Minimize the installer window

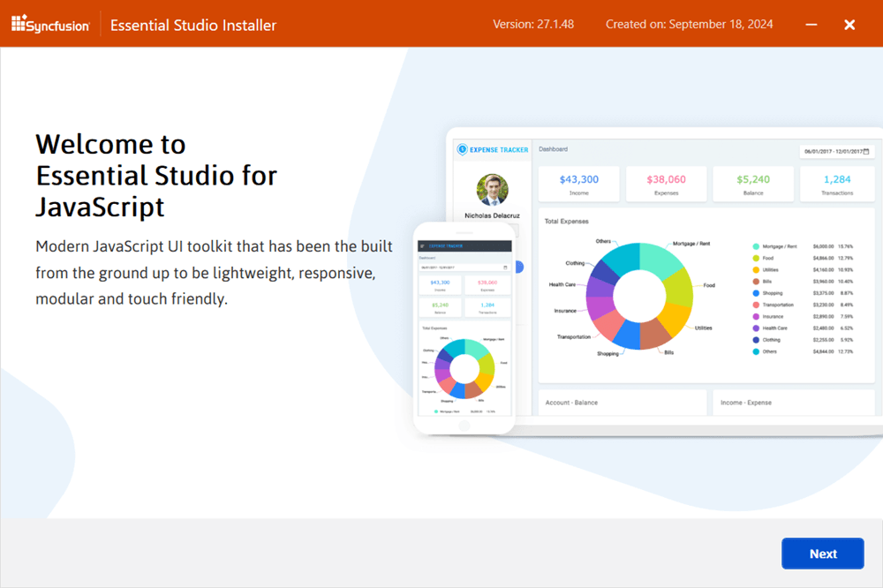811,25
